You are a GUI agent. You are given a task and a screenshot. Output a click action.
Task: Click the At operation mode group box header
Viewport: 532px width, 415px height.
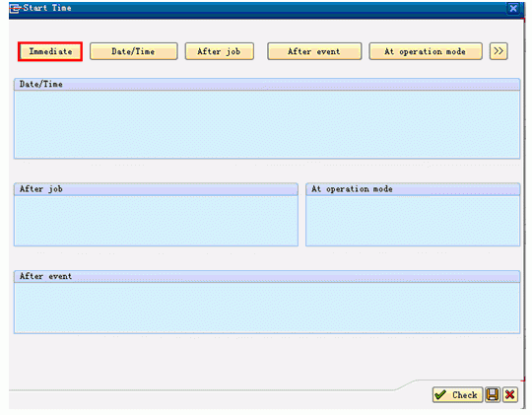(x=413, y=189)
